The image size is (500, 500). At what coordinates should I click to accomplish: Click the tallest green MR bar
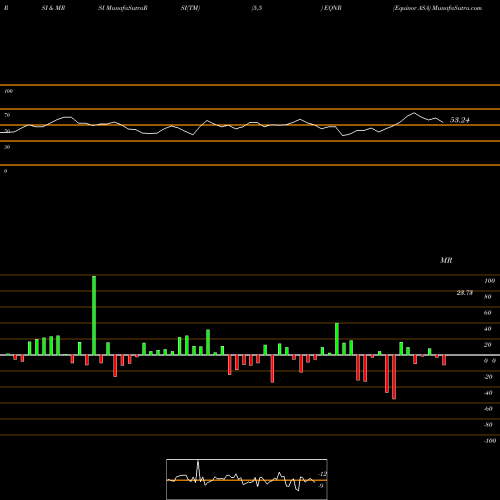(94, 315)
